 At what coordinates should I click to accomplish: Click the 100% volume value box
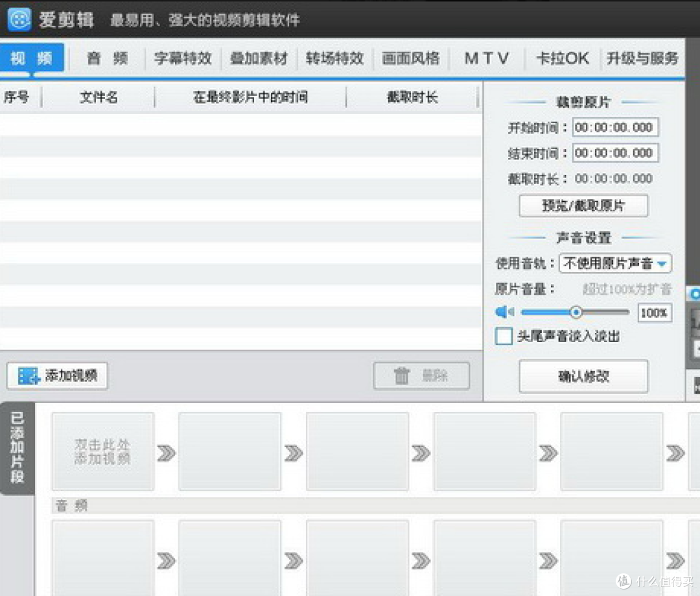tap(655, 313)
